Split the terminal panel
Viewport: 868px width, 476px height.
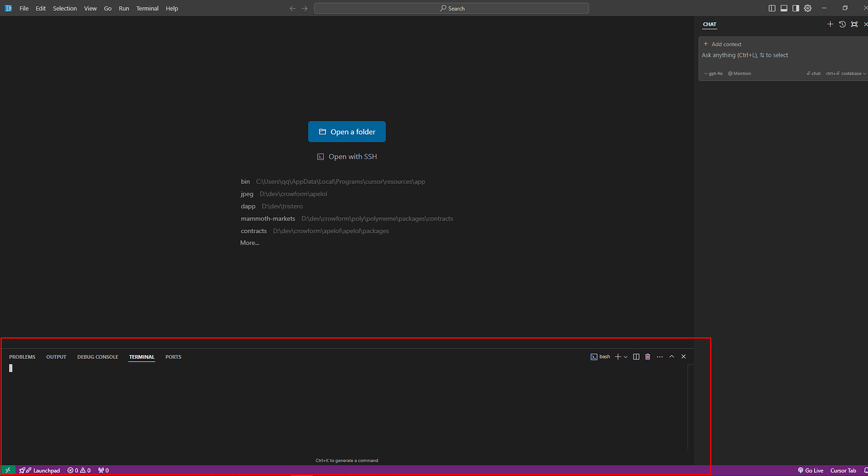coord(636,356)
